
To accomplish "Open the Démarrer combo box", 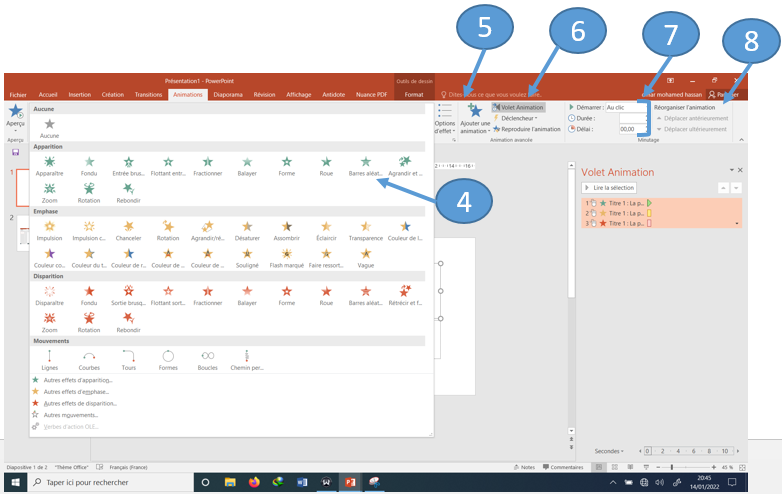I will tap(625, 107).
